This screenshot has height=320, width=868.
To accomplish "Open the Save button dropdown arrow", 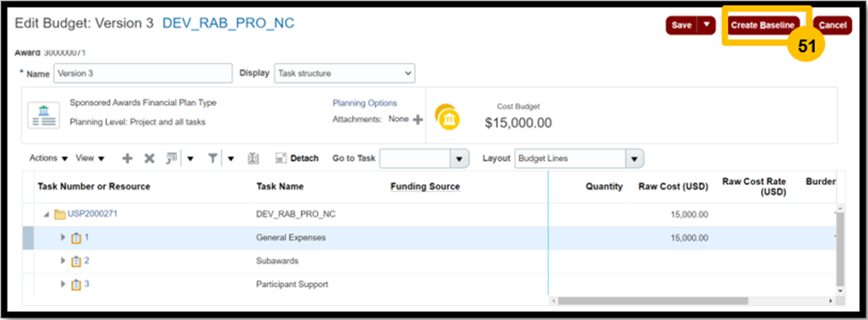I will click(706, 26).
